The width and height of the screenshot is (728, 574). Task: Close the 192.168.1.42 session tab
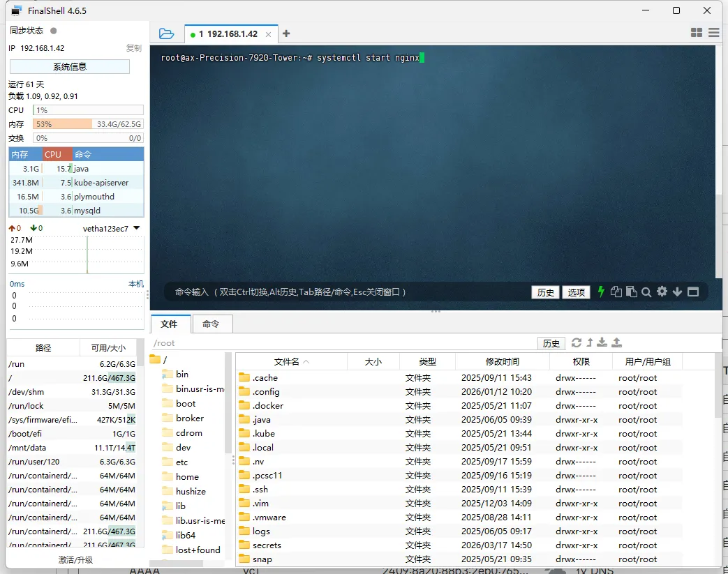268,34
